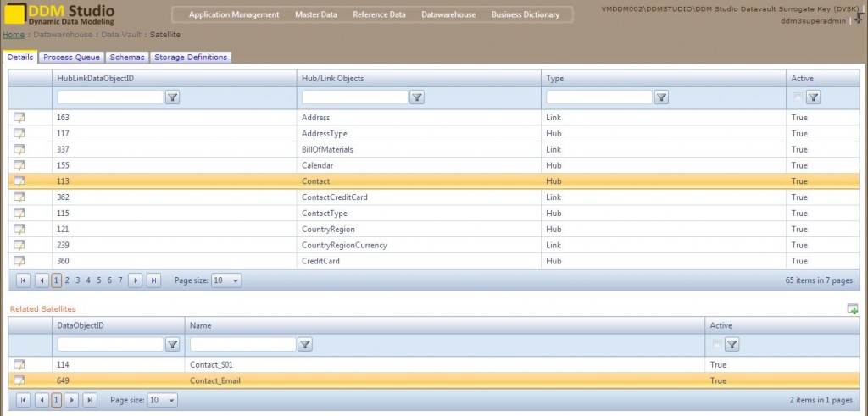Open page size dropdown in hub grid
868x416 pixels.
(x=226, y=280)
